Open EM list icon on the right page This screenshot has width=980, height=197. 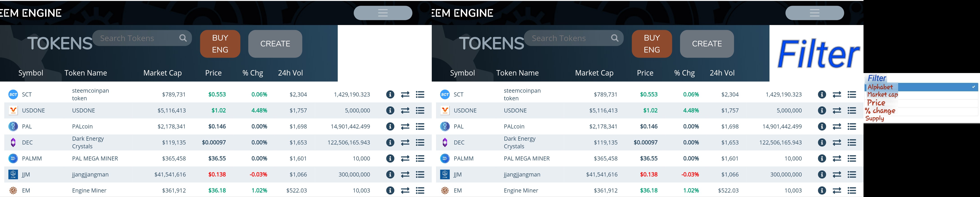click(x=852, y=190)
